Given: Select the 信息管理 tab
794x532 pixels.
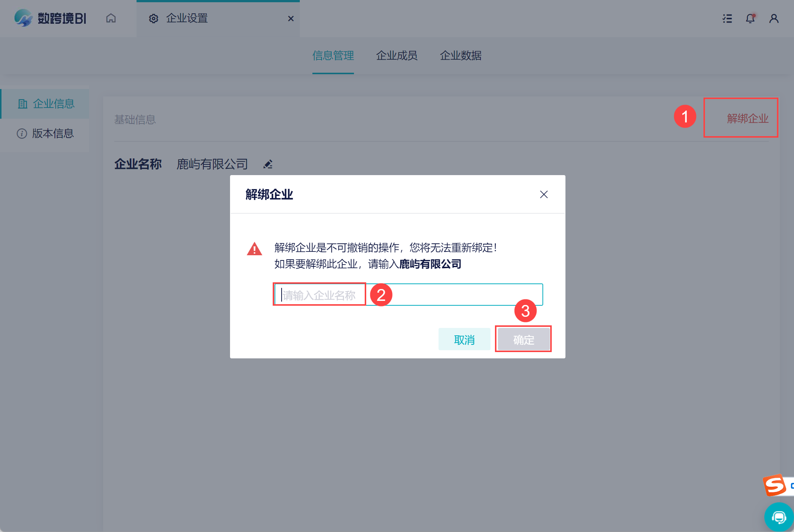Looking at the screenshot, I should pos(333,56).
